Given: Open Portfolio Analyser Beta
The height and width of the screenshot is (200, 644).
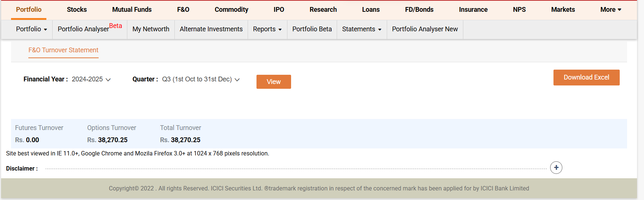Looking at the screenshot, I should [x=89, y=29].
